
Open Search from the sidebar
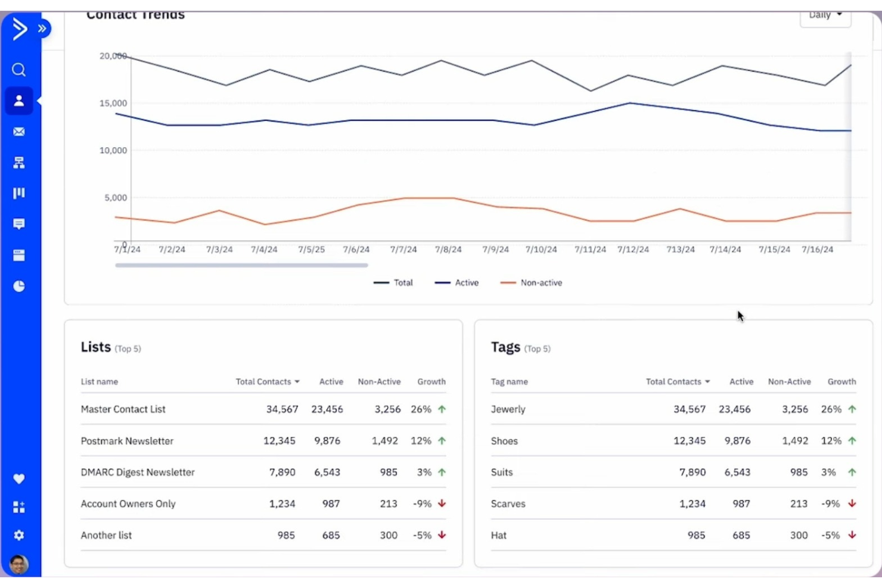coord(18,70)
